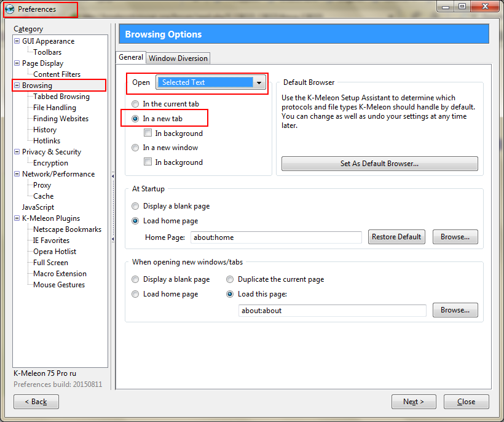Select Full Screen plugin
Viewport: 504px width, 422px height.
pos(50,263)
